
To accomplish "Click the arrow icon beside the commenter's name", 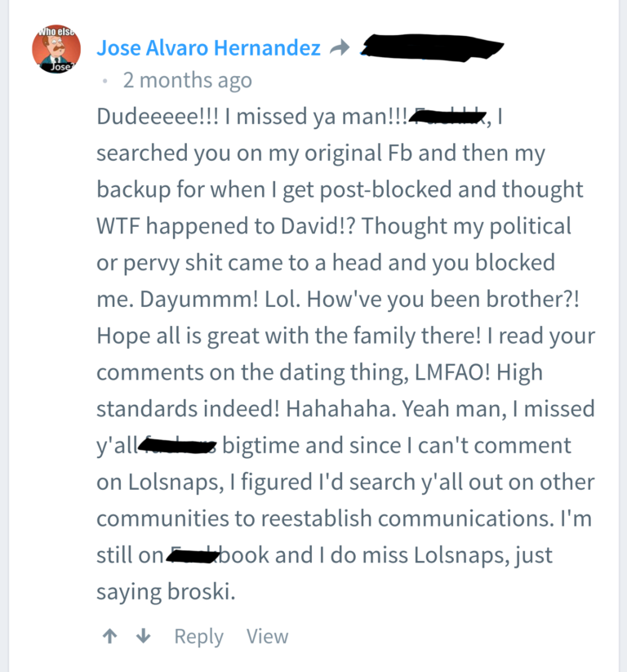I will coord(339,48).
